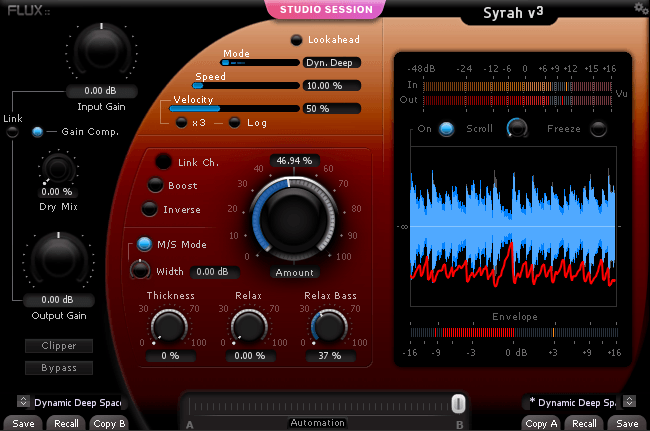
Task: Click the In level meter
Action: coord(517,87)
